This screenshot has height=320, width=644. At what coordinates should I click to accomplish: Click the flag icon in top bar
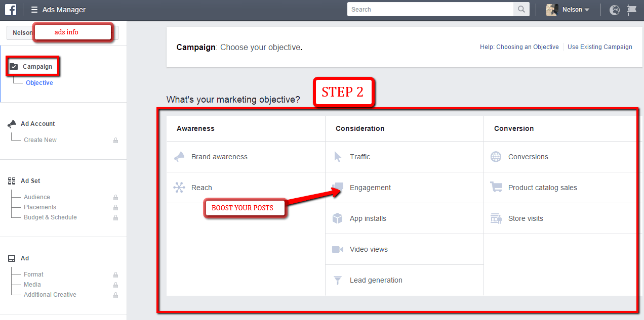631,10
